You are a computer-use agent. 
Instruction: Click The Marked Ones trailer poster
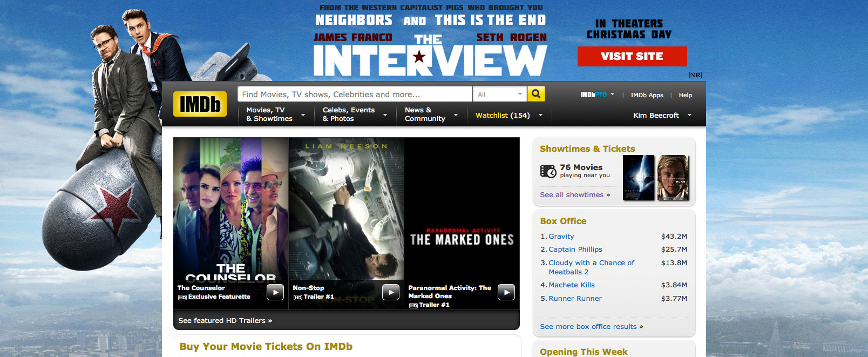coord(462,211)
